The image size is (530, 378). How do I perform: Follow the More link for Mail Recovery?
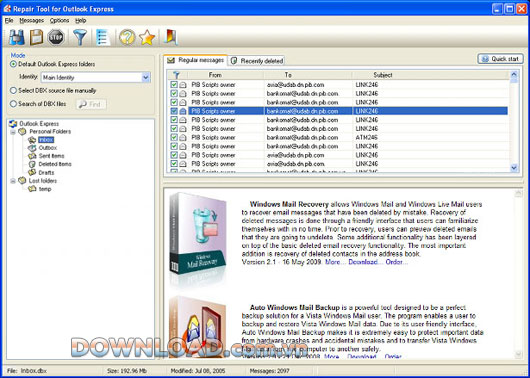click(x=336, y=262)
